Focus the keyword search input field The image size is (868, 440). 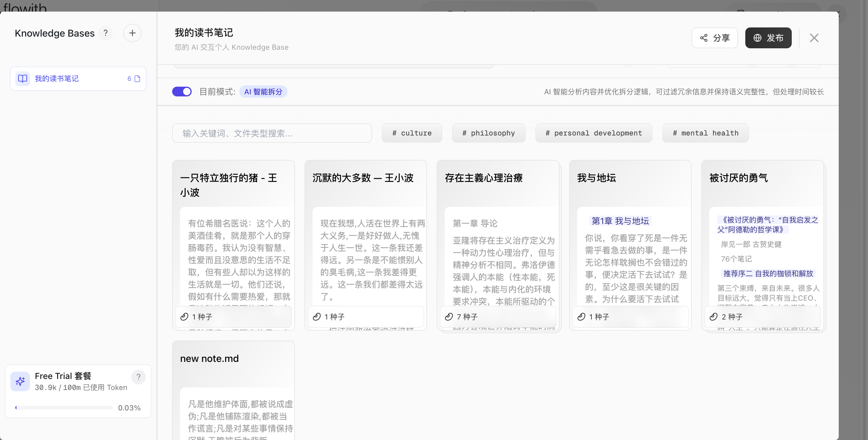[272, 133]
